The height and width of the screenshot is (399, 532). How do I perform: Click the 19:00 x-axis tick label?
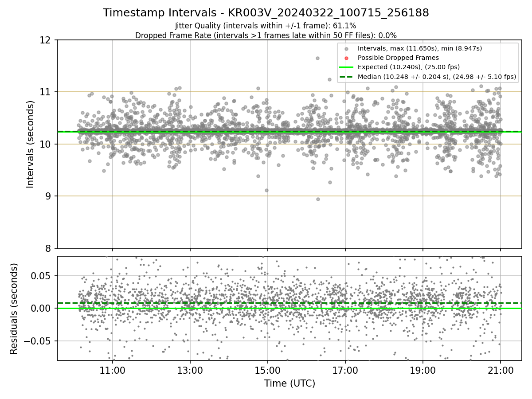[x=422, y=370]
